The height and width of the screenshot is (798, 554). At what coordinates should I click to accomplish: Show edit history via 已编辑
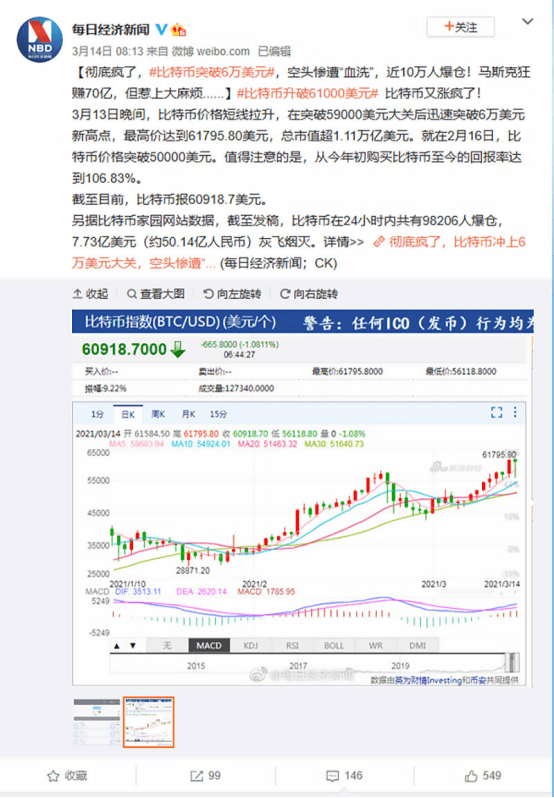[x=274, y=51]
